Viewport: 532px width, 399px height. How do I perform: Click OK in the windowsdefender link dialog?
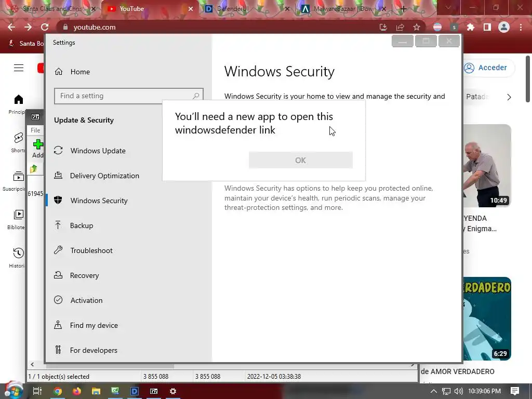tap(301, 160)
